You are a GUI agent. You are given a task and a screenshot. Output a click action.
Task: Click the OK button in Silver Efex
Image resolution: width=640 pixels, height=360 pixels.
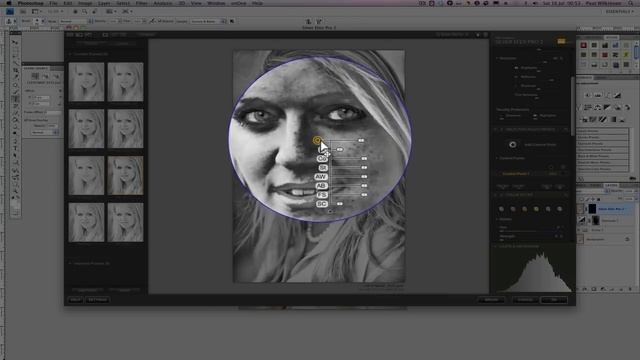[x=554, y=300]
